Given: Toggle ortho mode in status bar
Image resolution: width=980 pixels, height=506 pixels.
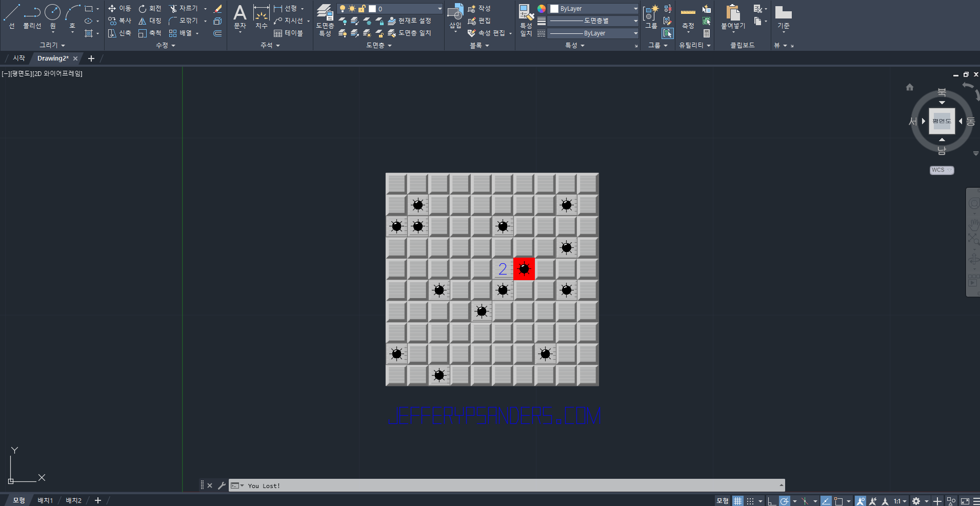Looking at the screenshot, I should pyautogui.click(x=772, y=501).
